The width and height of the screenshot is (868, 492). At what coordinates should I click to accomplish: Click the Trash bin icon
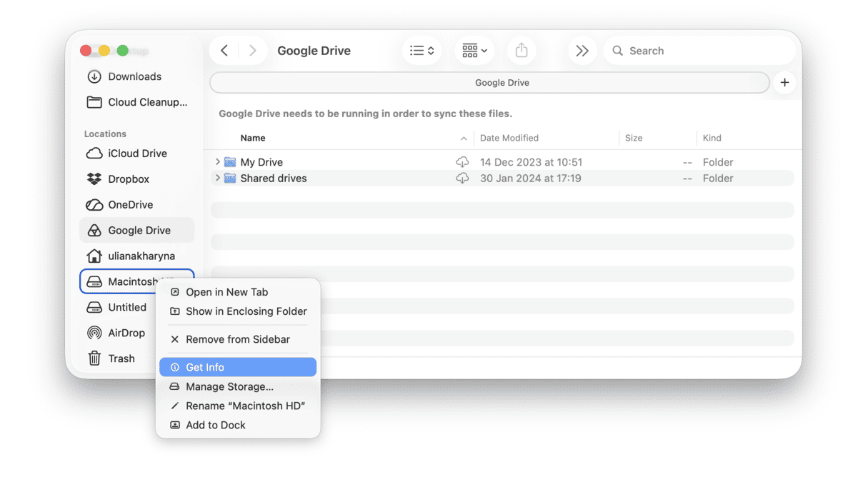(x=94, y=358)
